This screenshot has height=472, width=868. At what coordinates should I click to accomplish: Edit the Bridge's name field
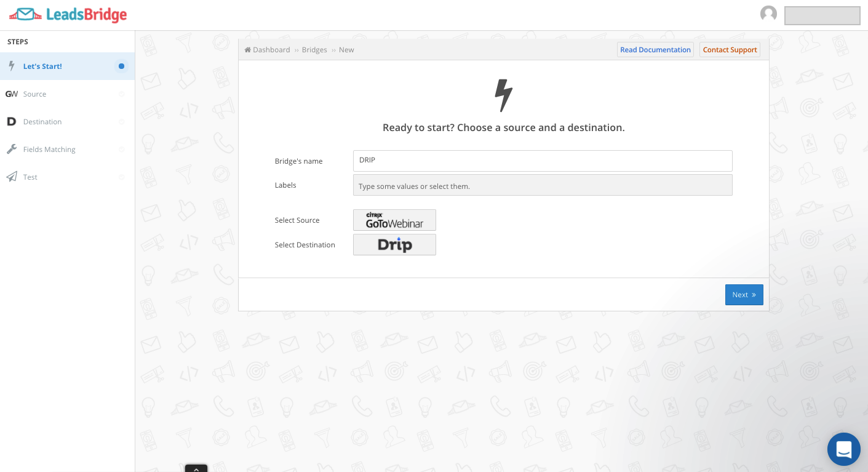coord(543,161)
